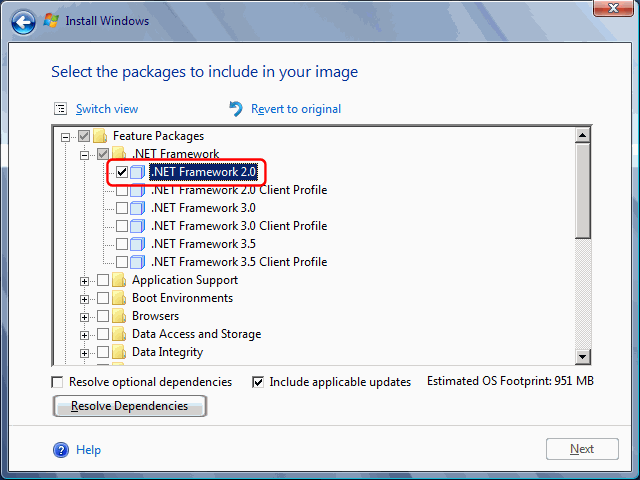Click the blue Help question mark icon
Screen dimensions: 640x480
click(x=61, y=450)
